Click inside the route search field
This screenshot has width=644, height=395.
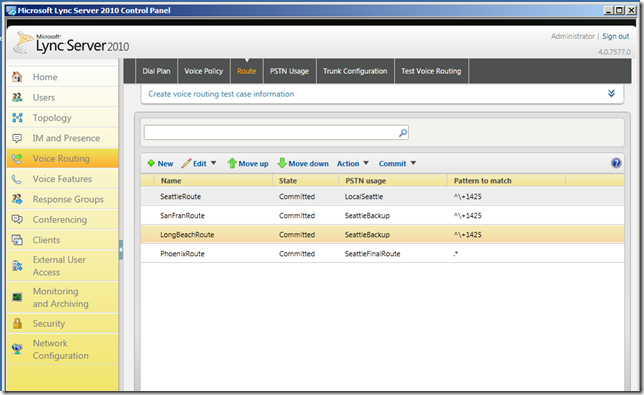point(271,133)
